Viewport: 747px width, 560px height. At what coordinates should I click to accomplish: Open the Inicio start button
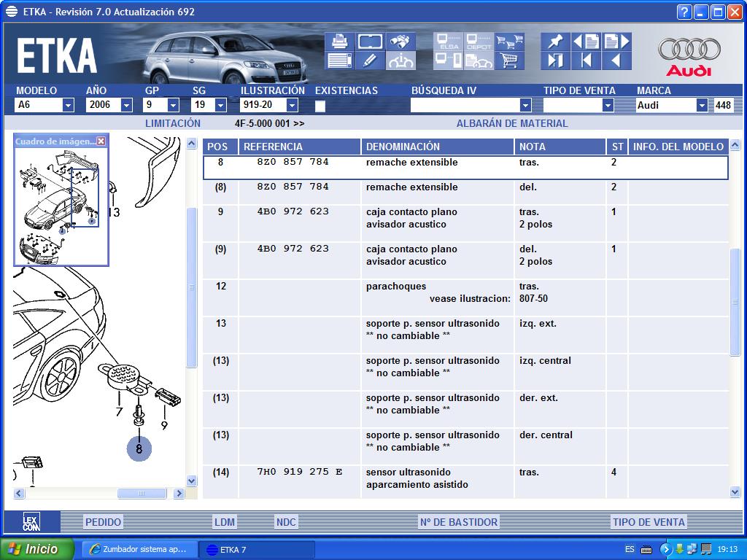[x=37, y=549]
